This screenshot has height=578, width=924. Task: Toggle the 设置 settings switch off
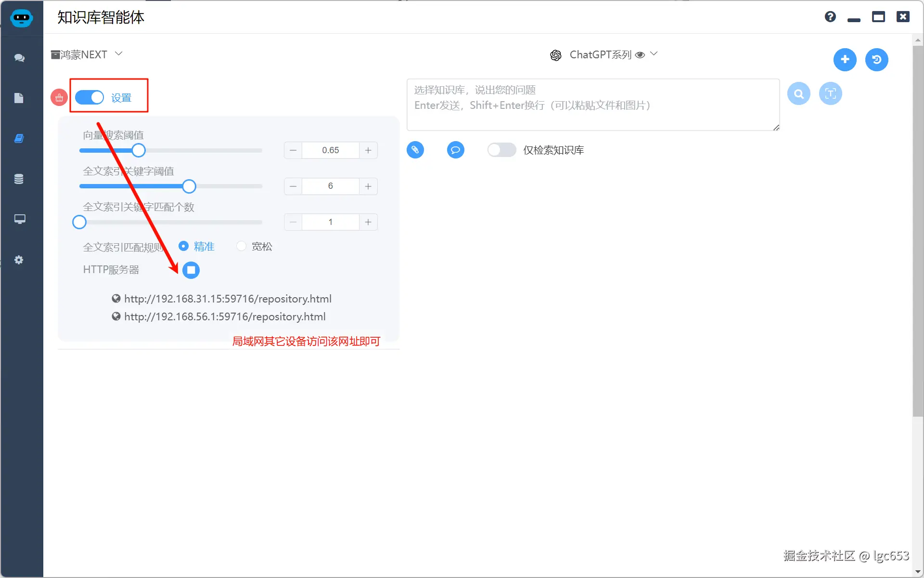(x=90, y=97)
